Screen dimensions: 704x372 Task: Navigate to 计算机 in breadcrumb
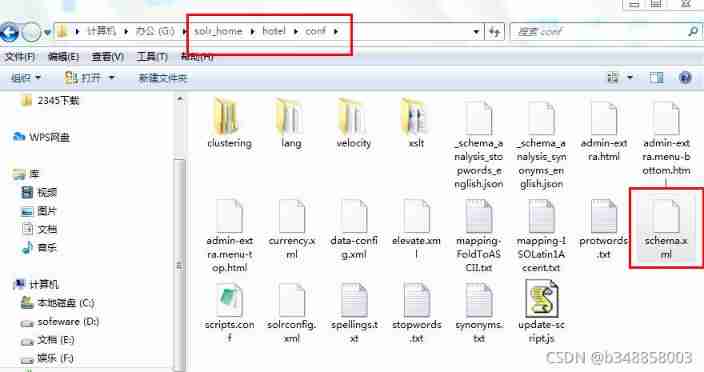coord(101,31)
